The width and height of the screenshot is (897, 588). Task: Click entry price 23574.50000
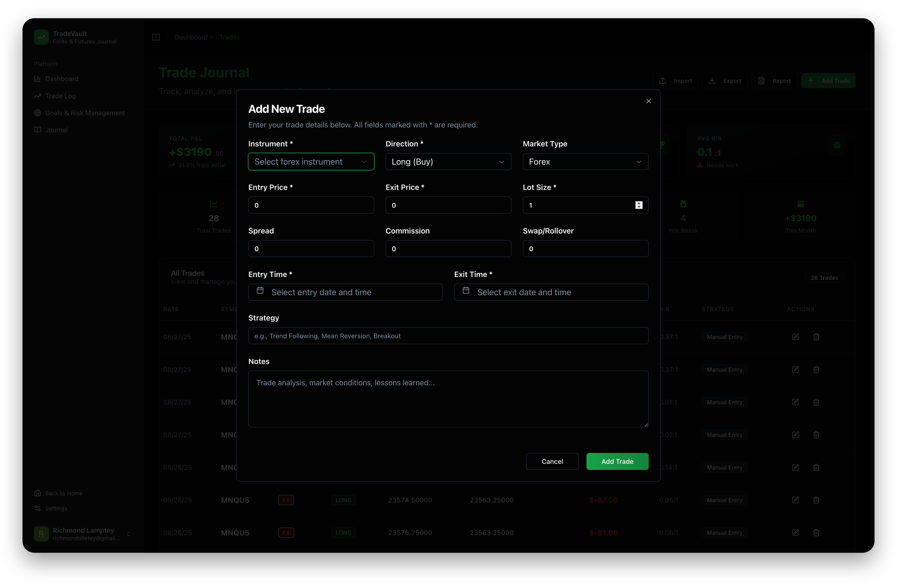coord(410,500)
